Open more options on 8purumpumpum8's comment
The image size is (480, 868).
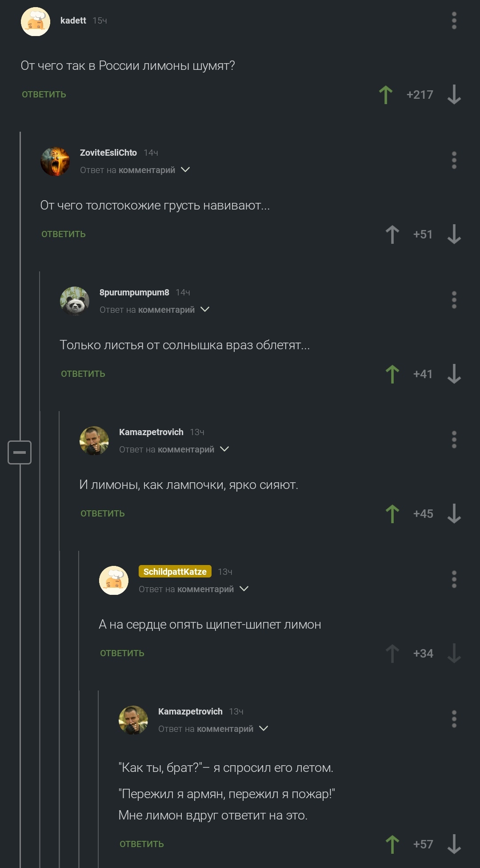[x=454, y=300]
